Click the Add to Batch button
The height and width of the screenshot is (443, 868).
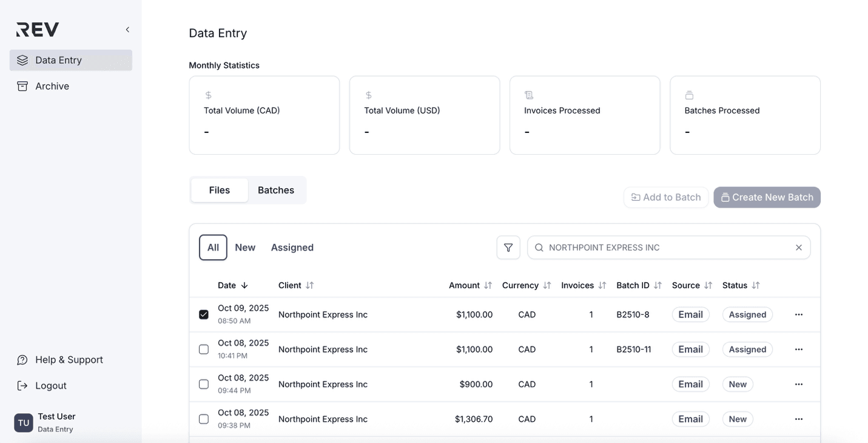click(665, 197)
